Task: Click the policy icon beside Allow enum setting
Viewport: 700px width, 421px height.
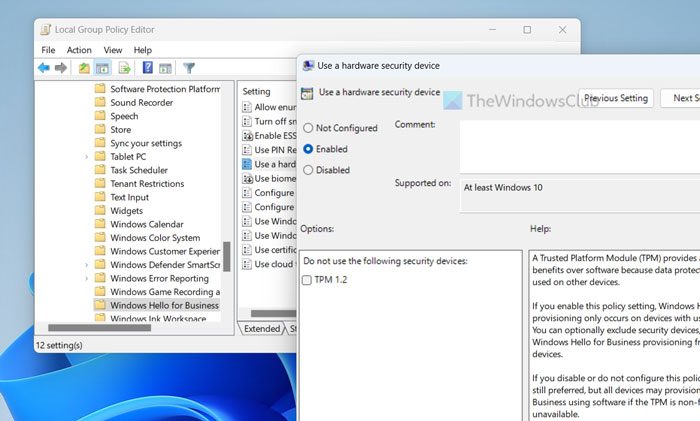Action: [247, 107]
